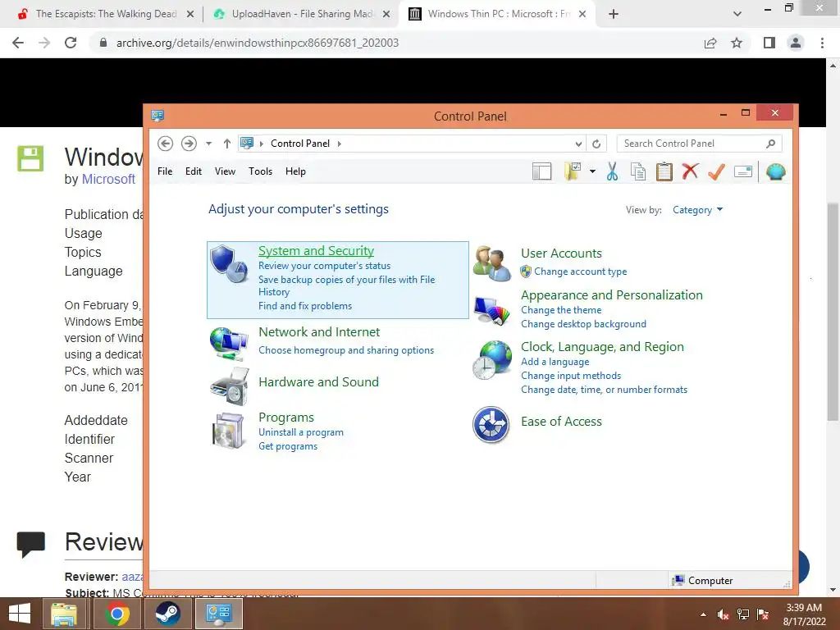Open Clock, Language, and Region category

click(602, 347)
